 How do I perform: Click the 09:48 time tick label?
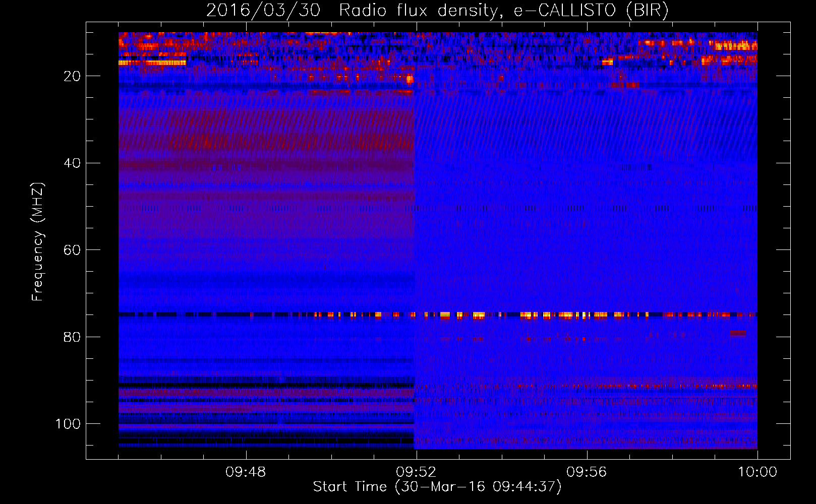(x=246, y=472)
